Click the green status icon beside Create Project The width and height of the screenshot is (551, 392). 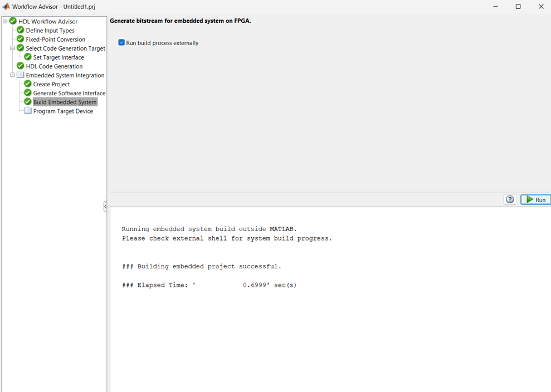26,84
